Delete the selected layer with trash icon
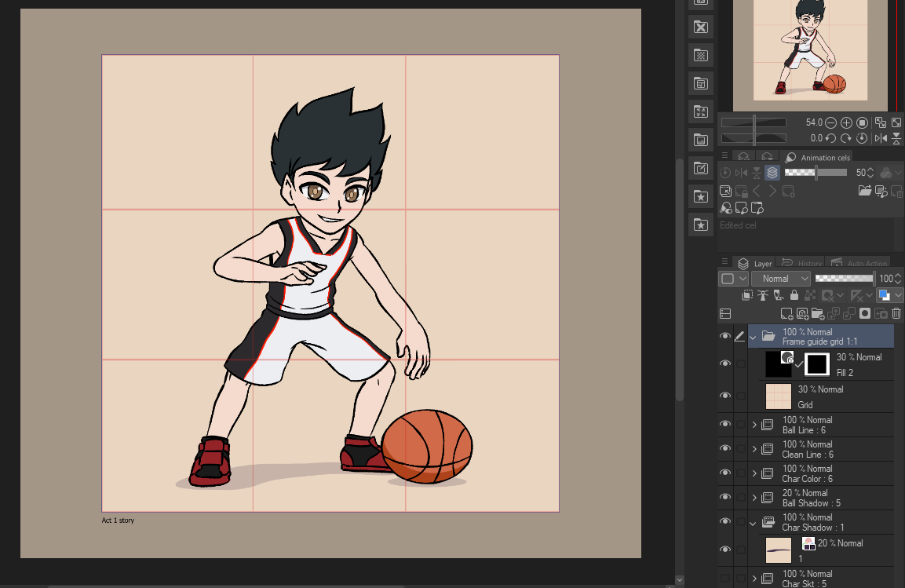The height and width of the screenshot is (588, 905). [x=896, y=313]
